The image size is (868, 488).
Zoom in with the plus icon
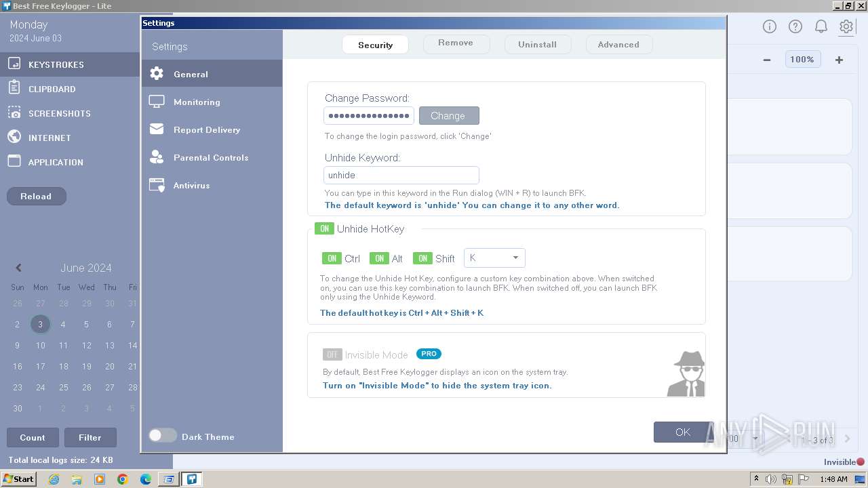[839, 60]
